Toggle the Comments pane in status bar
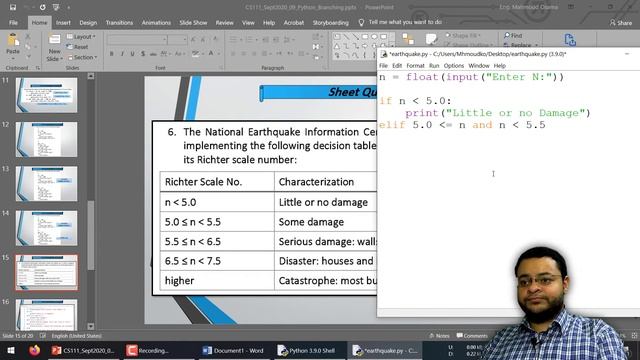640x360 pixels. click(472, 336)
